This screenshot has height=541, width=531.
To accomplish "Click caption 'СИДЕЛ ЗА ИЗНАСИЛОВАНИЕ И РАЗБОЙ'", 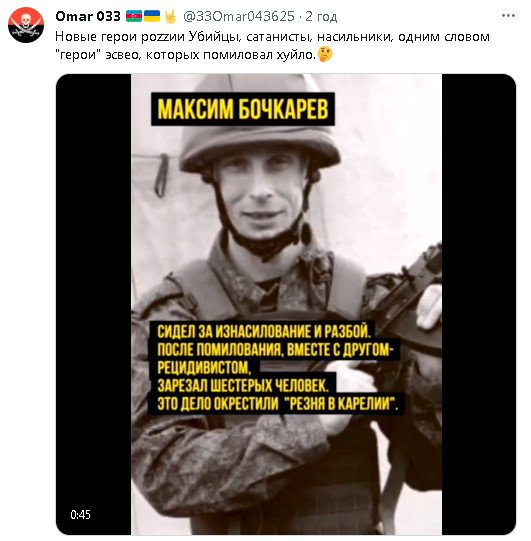I will click(263, 332).
